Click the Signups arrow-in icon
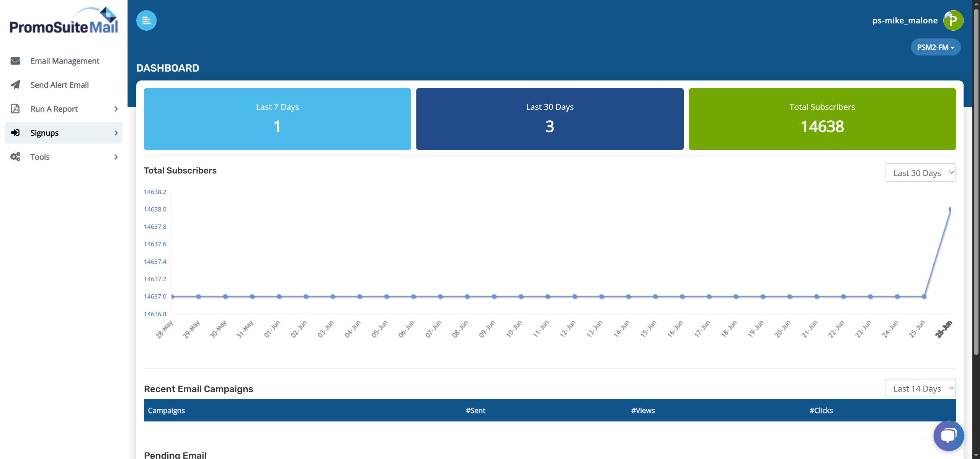This screenshot has width=980, height=459. click(x=15, y=133)
